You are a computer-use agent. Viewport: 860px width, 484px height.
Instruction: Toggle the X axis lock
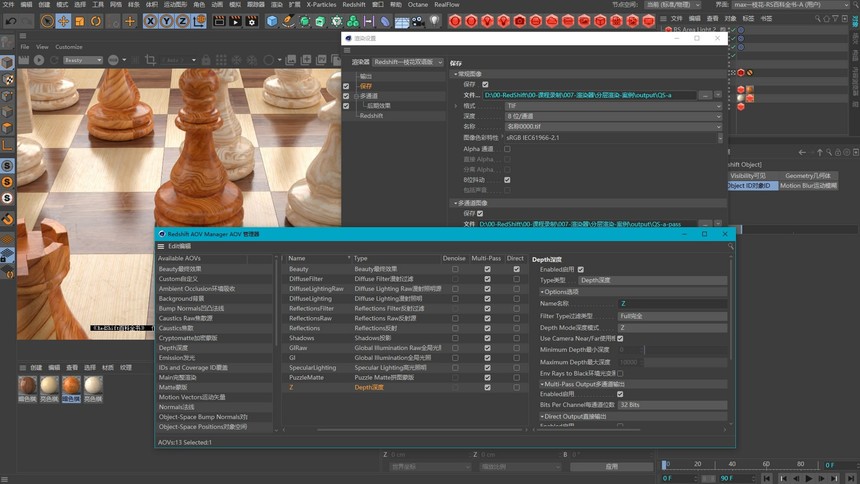(x=150, y=21)
